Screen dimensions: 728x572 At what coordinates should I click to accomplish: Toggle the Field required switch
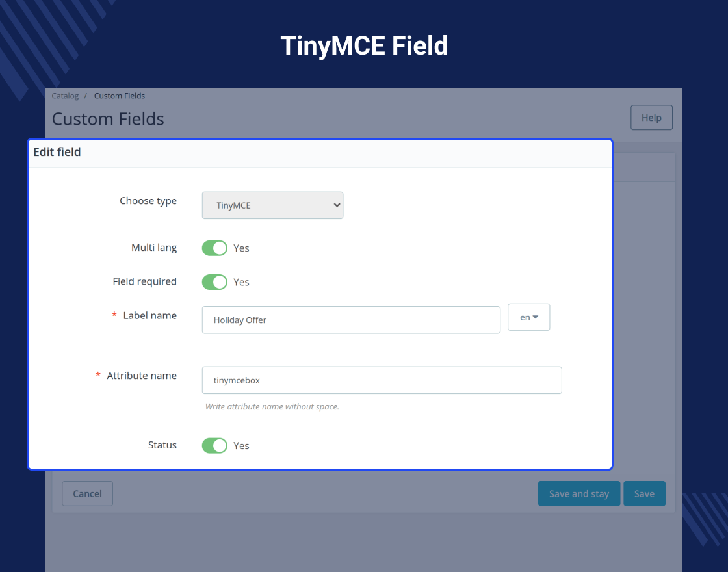click(x=214, y=282)
